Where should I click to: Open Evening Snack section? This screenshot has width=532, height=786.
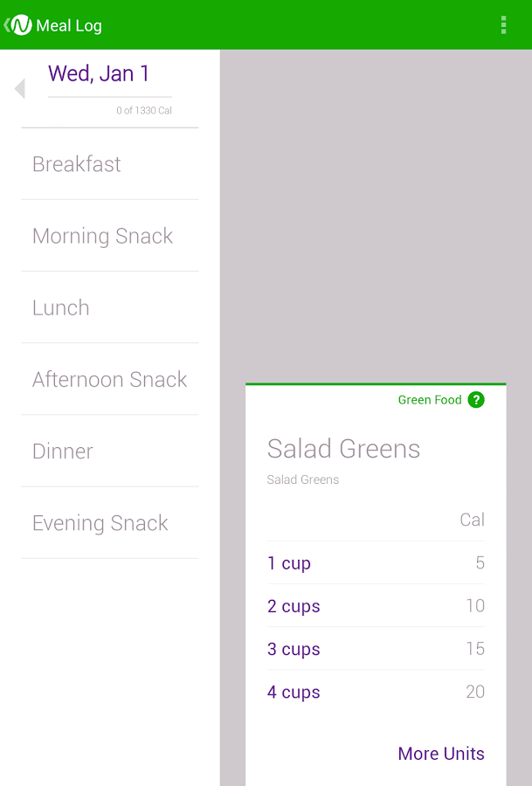point(100,523)
